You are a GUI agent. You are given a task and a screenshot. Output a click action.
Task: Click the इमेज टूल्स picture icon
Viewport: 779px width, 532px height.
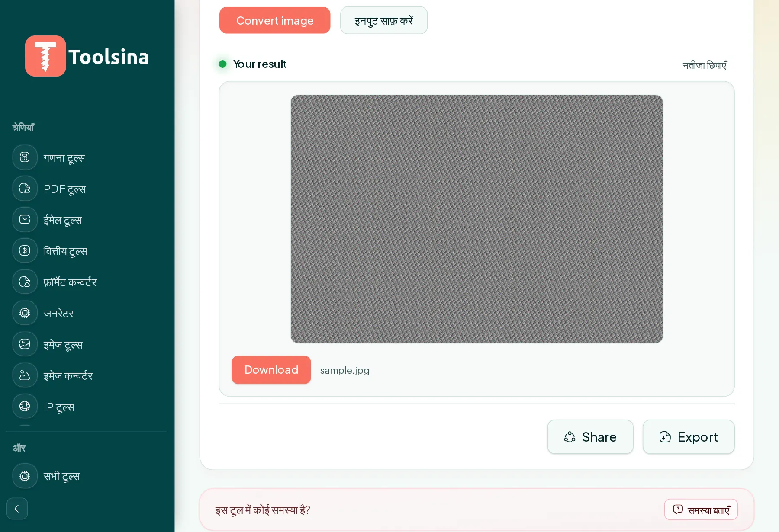[x=25, y=344]
